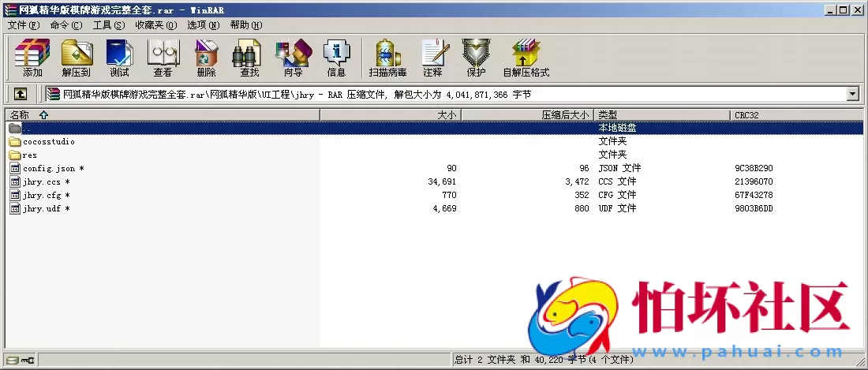Open the address path dropdown arrow
The image size is (868, 370).
[x=852, y=95]
